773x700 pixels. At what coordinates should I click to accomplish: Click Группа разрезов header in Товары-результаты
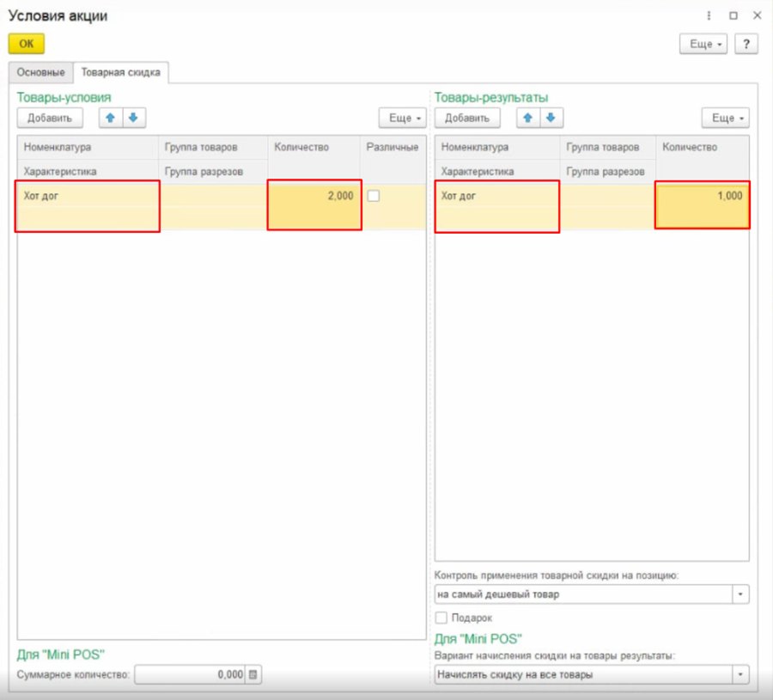tap(608, 172)
